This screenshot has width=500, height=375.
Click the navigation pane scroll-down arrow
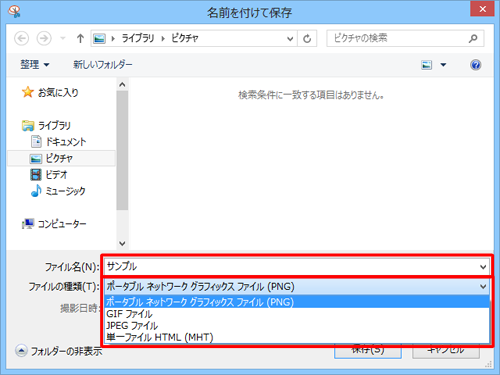click(122, 243)
